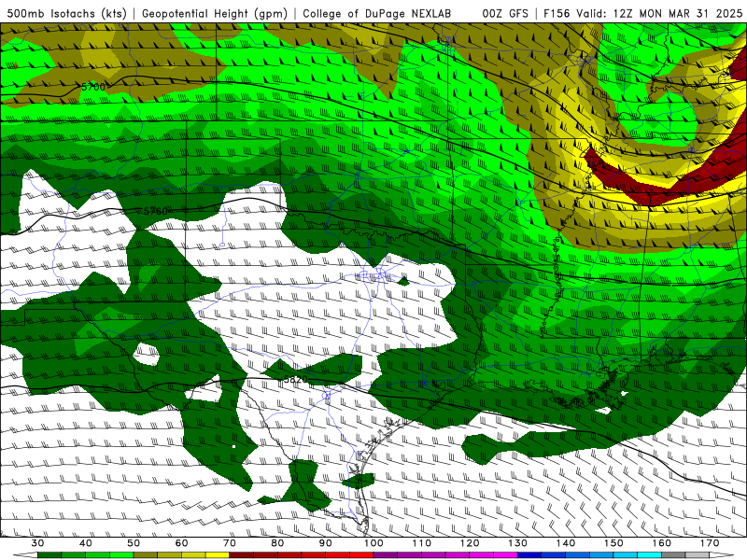
Task: Click the 140 knot legend value
Action: tap(566, 543)
